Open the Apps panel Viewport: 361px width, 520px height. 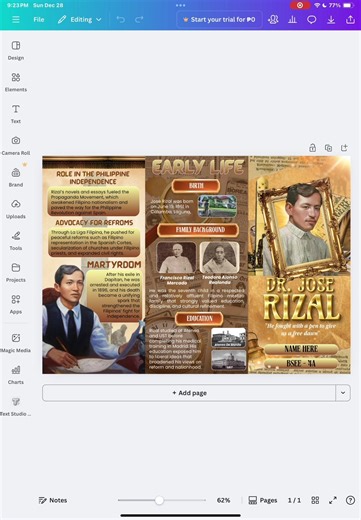16,304
